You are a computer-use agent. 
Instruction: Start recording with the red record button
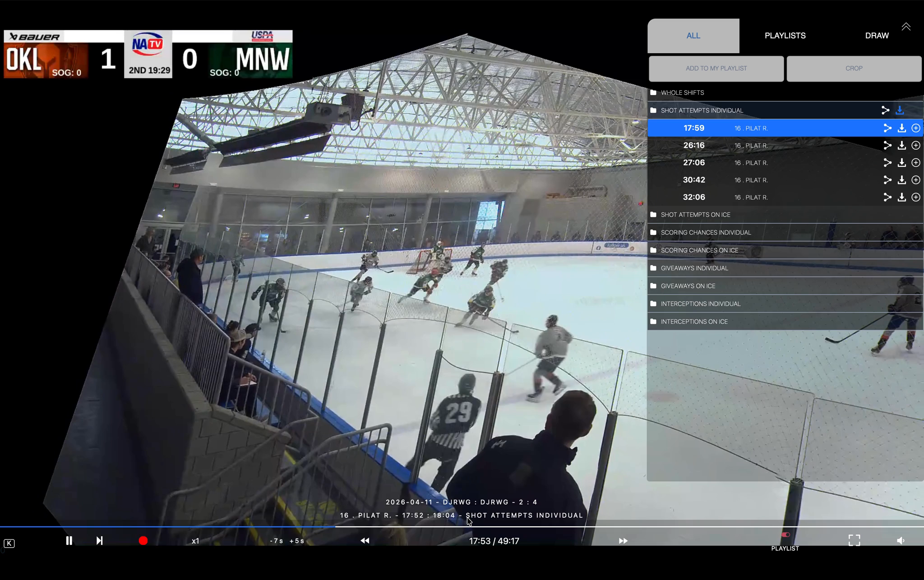pyautogui.click(x=143, y=540)
